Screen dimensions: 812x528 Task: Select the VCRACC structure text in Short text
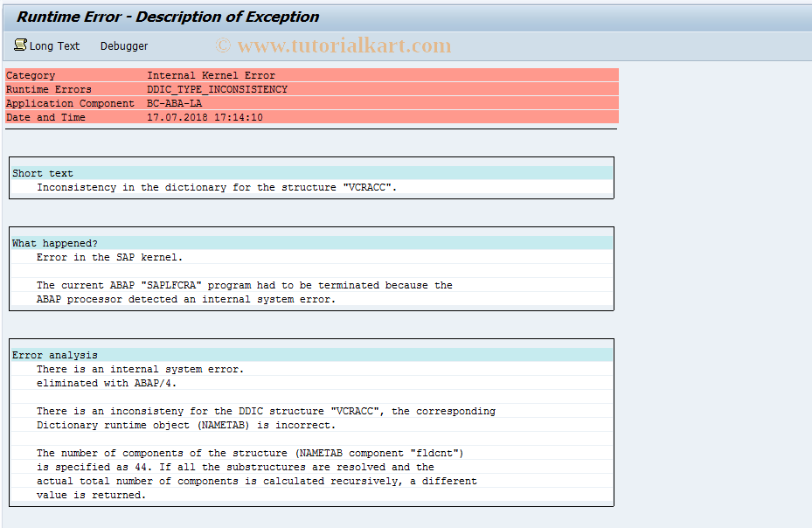tap(369, 186)
